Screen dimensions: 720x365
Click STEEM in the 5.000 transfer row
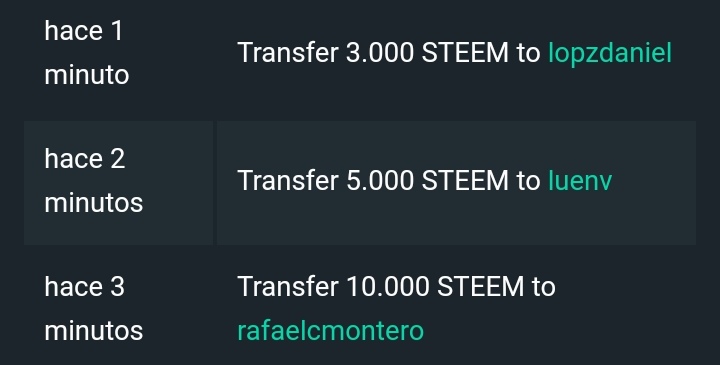pos(465,180)
